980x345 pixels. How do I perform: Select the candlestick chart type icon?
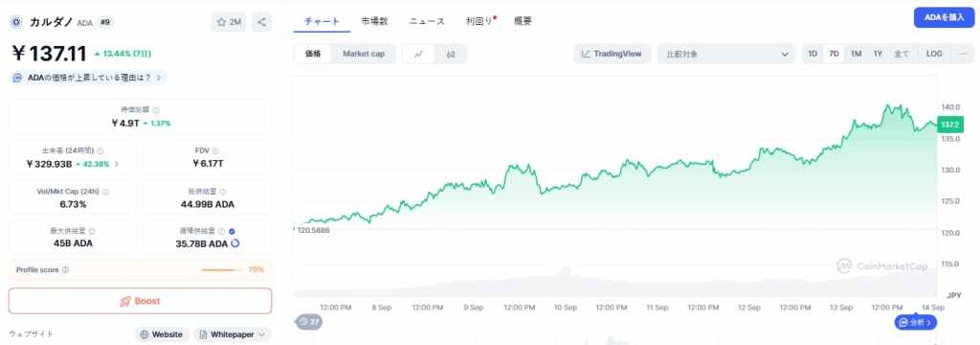click(451, 55)
